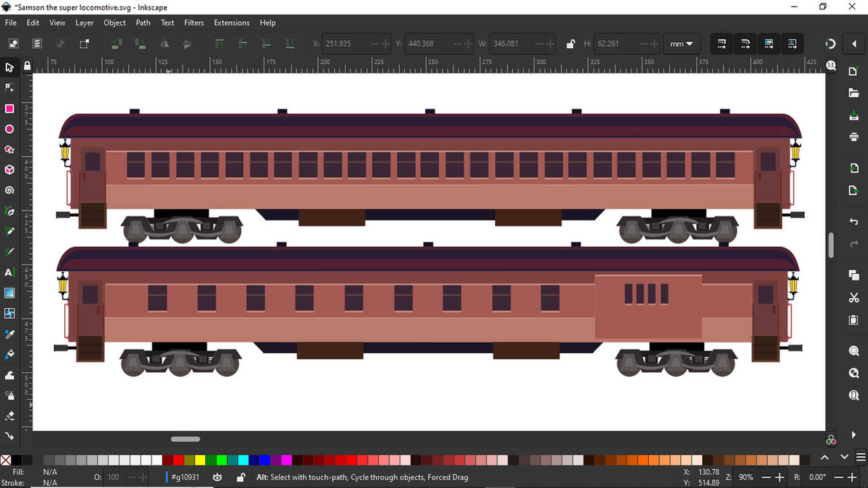Image resolution: width=868 pixels, height=488 pixels.
Task: Show previous palette row arrow
Action: pos(825,457)
